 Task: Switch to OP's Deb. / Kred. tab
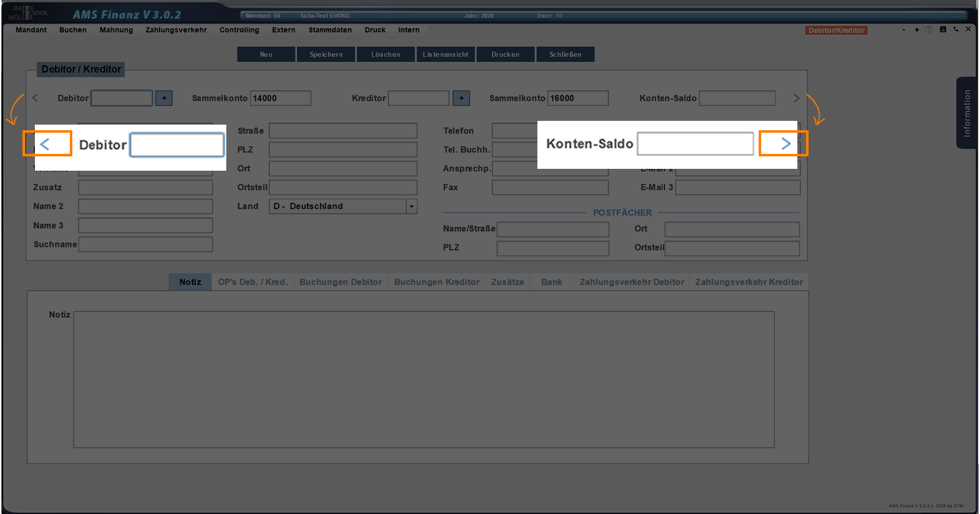252,282
